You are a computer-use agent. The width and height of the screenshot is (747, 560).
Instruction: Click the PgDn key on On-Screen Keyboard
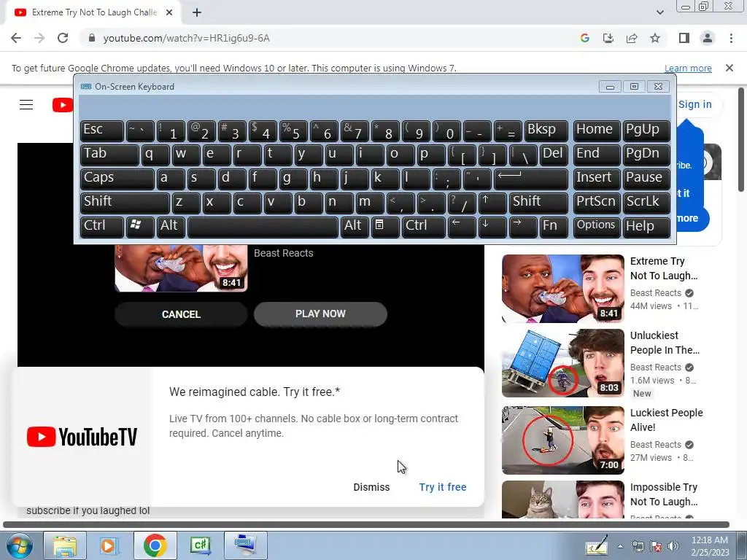pyautogui.click(x=646, y=155)
